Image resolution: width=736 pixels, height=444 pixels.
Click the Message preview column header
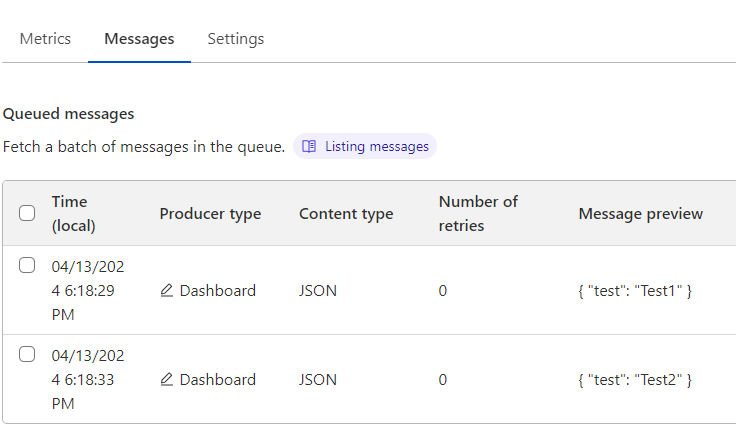point(641,214)
